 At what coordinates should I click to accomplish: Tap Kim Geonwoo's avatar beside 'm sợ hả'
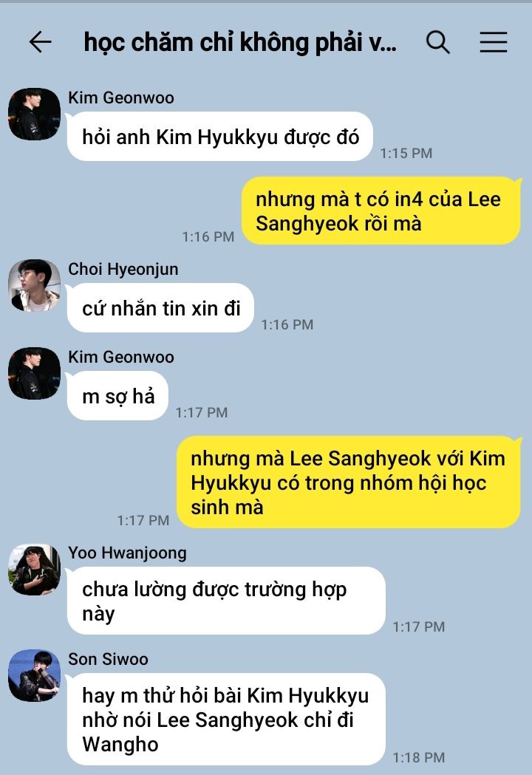point(34,373)
